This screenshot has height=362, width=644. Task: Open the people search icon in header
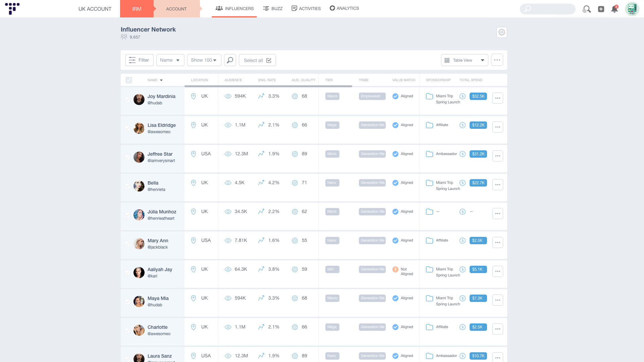586,9
